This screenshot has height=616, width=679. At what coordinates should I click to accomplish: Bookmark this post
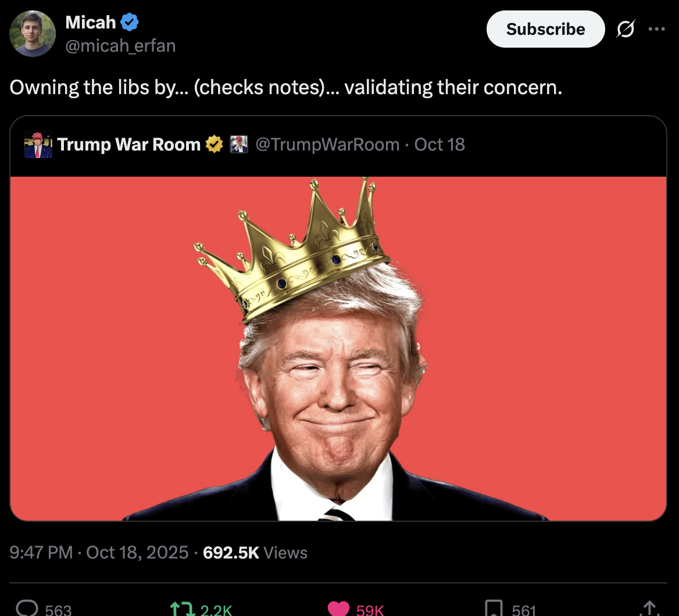493,608
